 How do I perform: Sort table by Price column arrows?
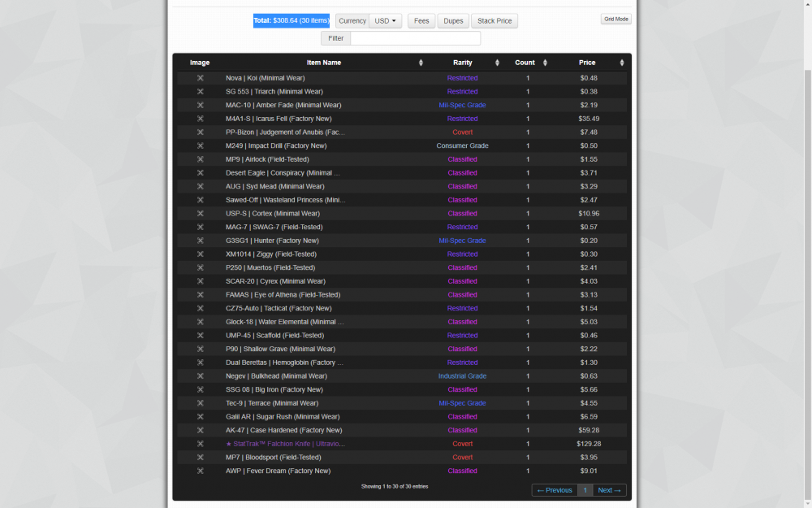(621, 63)
